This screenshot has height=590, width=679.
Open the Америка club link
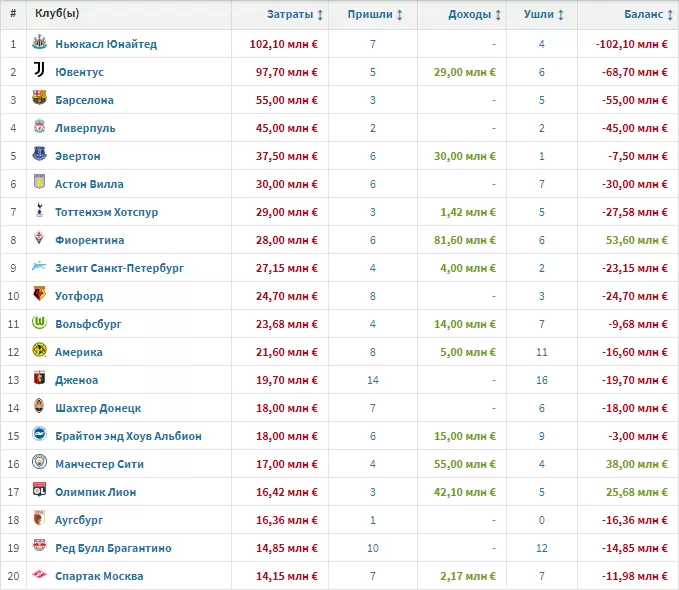[x=79, y=352]
